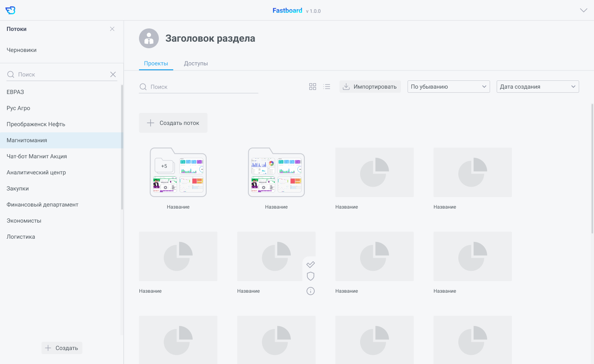Click the double checkmark select icon
This screenshot has height=364, width=594.
click(x=311, y=264)
